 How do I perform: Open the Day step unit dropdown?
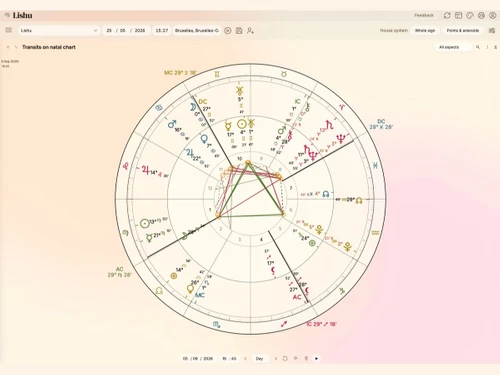[x=260, y=359]
